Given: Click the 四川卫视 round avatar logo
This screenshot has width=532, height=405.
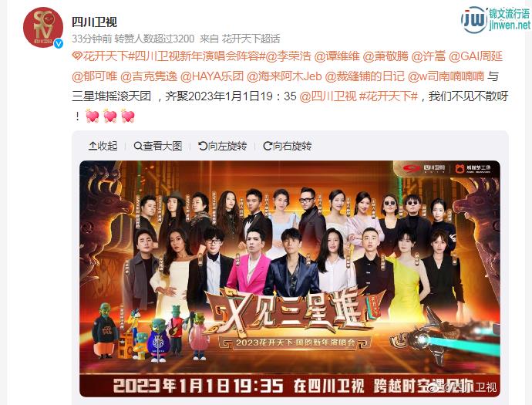Looking at the screenshot, I should click(43, 28).
